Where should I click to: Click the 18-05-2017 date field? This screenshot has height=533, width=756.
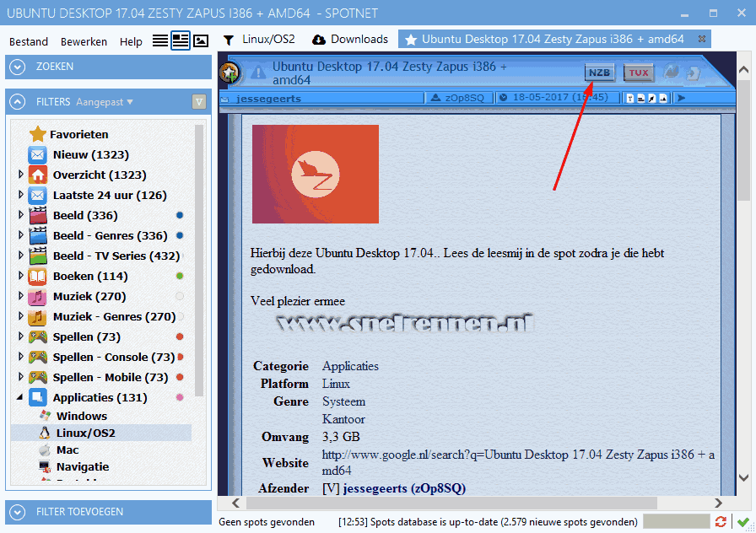[559, 97]
